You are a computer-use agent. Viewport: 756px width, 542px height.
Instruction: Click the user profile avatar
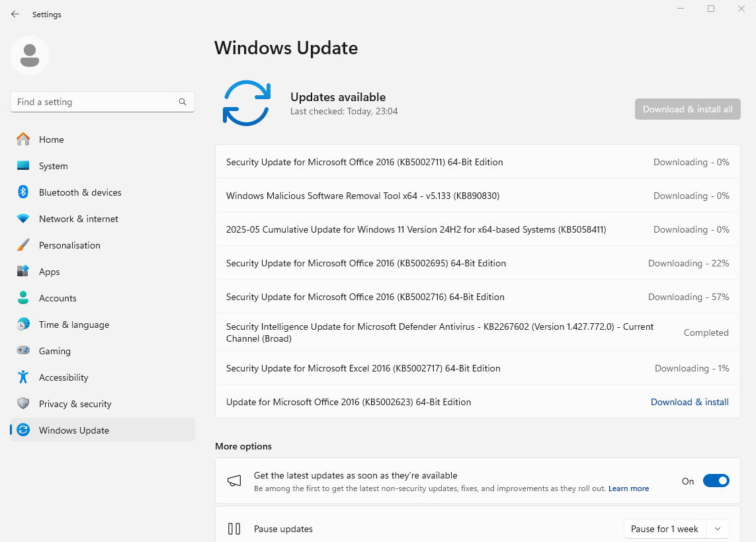tap(30, 56)
